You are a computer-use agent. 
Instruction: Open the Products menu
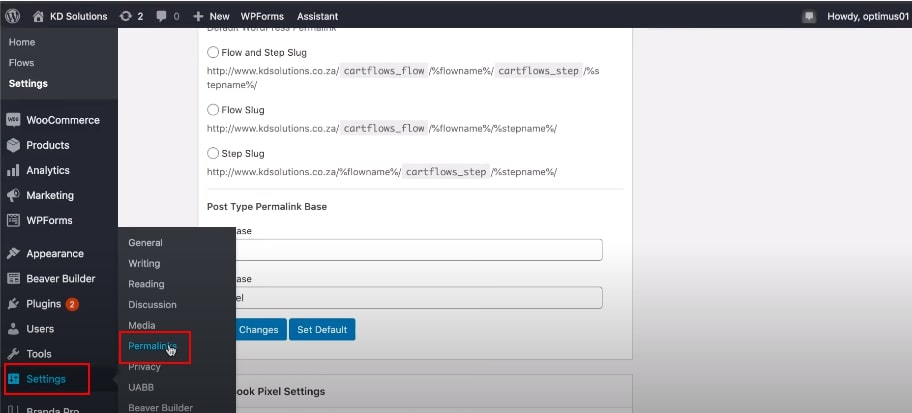[48, 145]
